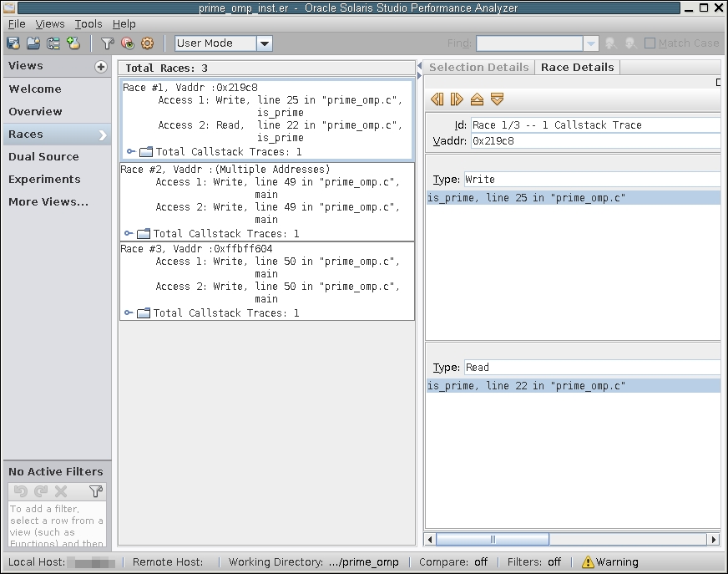Select Race #2 Multiple Addresses header
Screen dimensions: 728x574
click(x=225, y=169)
